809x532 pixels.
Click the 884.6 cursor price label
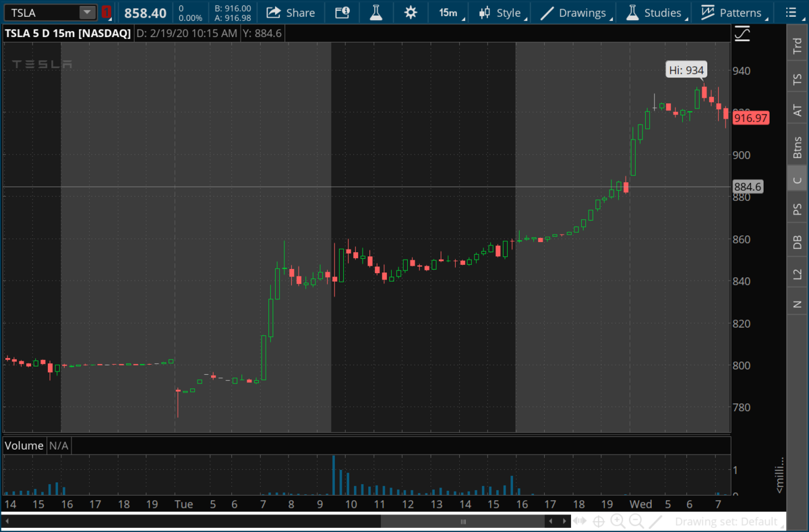747,187
